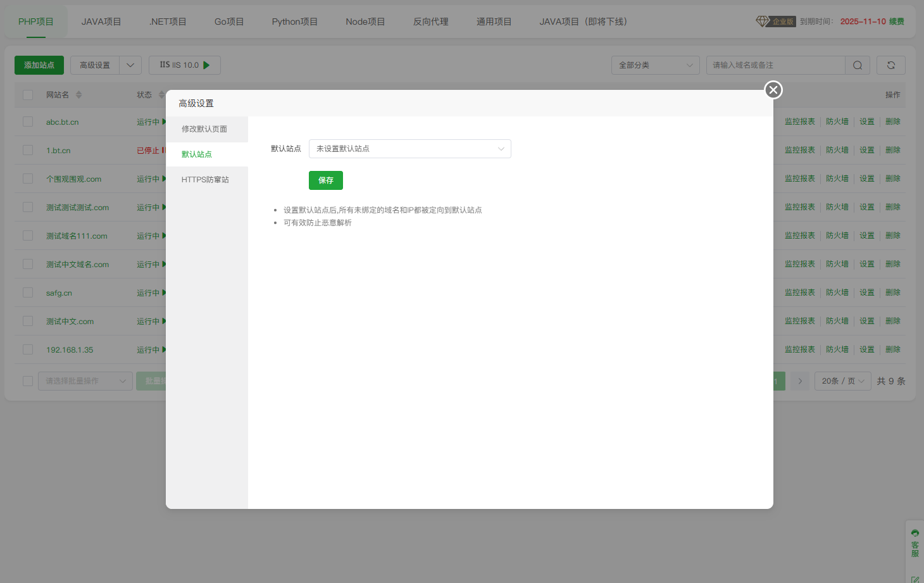Open the 未设置默认站点 dropdown

[x=409, y=149]
